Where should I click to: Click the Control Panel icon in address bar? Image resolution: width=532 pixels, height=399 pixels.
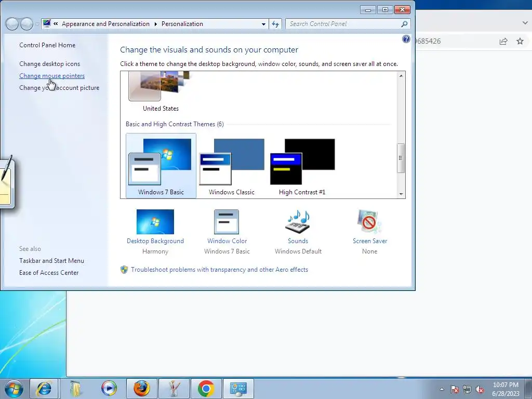pyautogui.click(x=47, y=23)
